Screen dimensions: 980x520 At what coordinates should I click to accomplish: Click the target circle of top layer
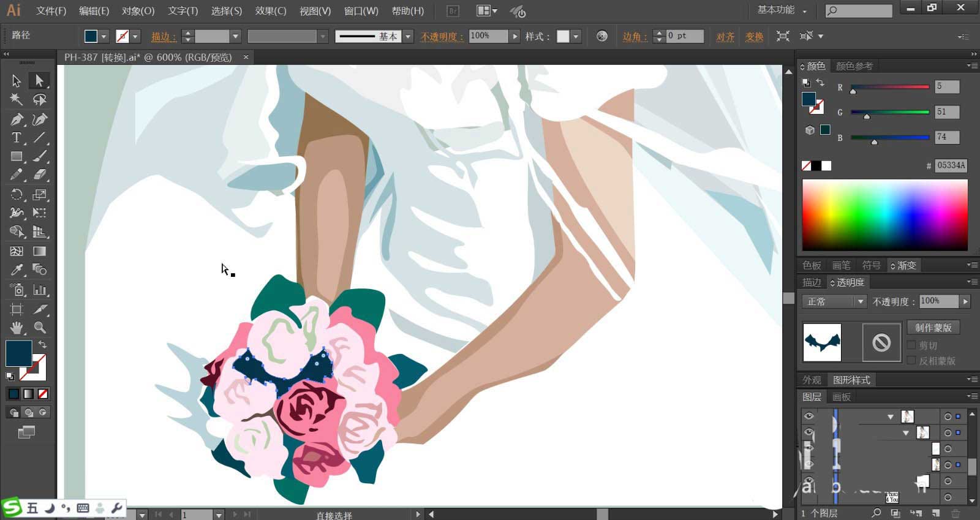click(x=948, y=416)
